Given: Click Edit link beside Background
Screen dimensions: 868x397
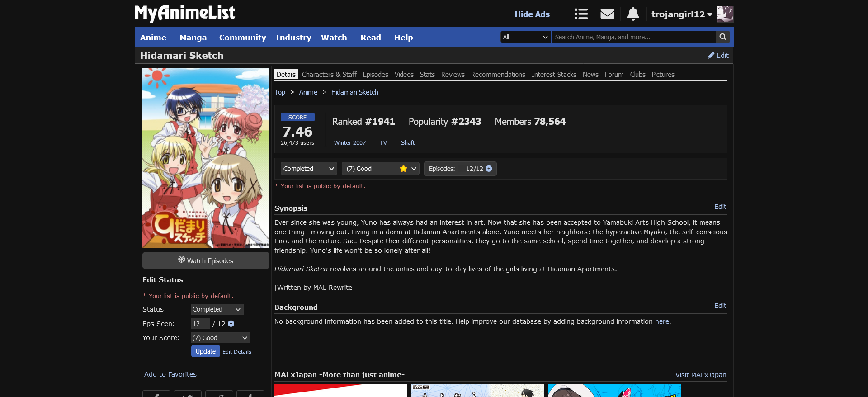Looking at the screenshot, I should tap(720, 306).
